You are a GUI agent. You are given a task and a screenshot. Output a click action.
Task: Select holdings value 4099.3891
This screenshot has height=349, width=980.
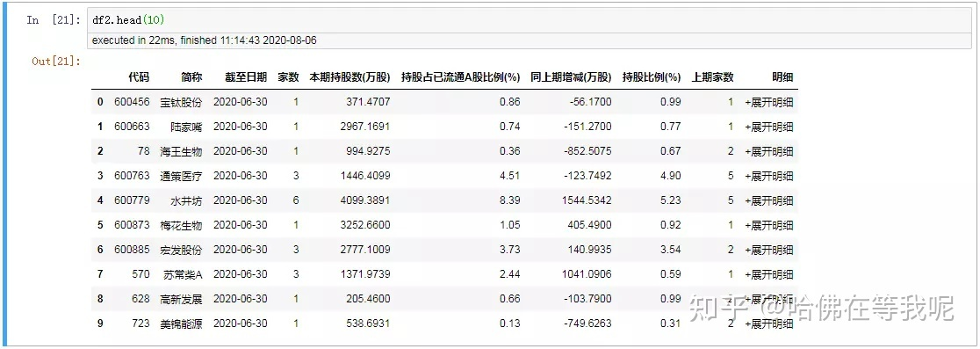point(365,200)
